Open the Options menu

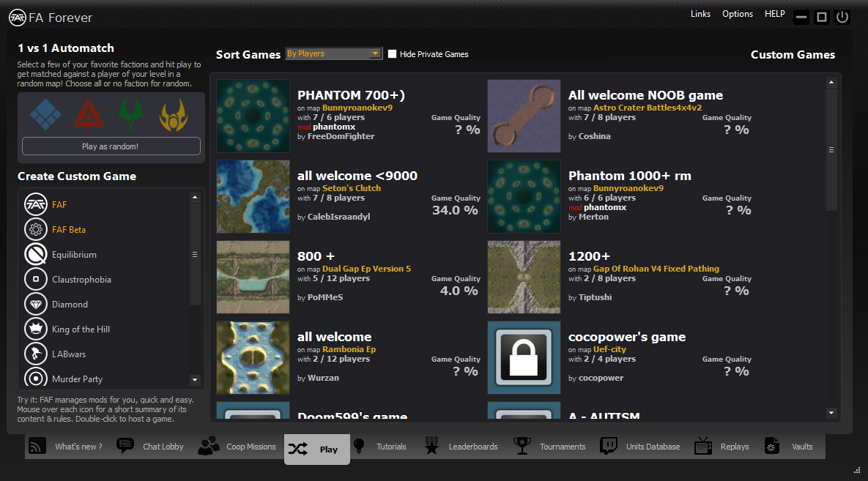pyautogui.click(x=737, y=14)
